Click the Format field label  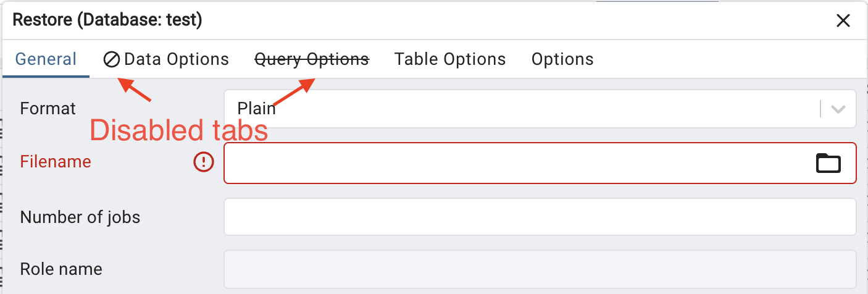[48, 109]
